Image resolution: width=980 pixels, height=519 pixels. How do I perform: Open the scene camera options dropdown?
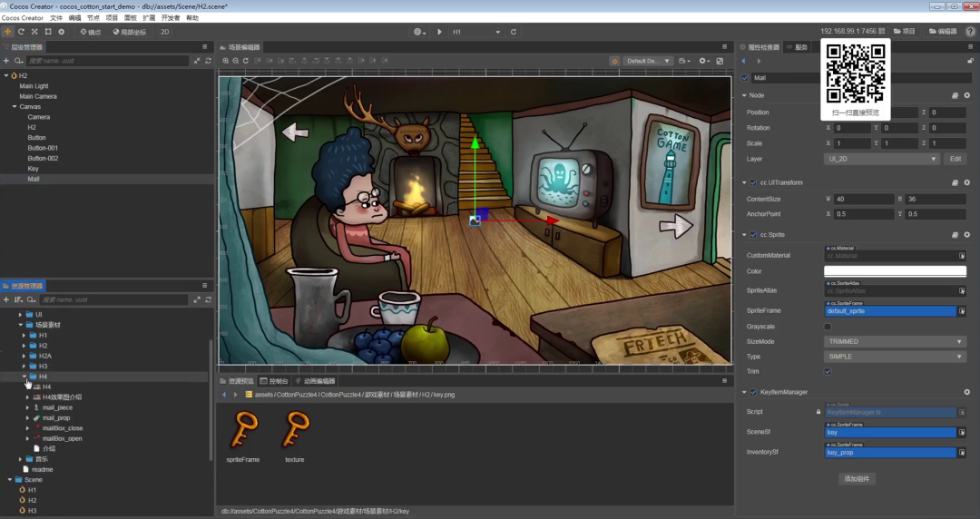(x=684, y=62)
